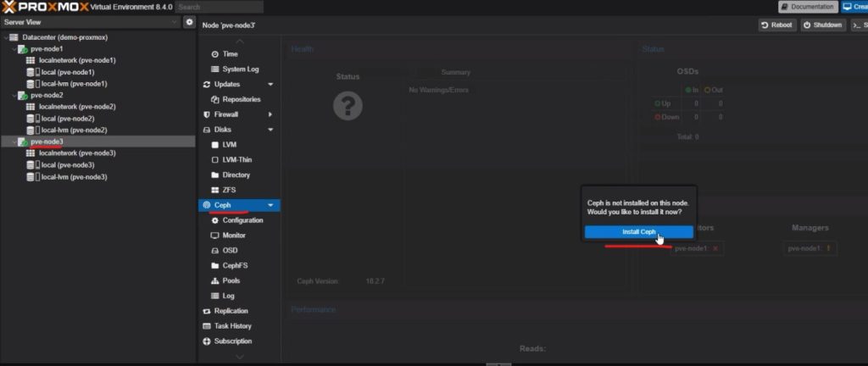Select localnetwork (pve-node3) entry
This screenshot has height=366, width=868.
pos(77,153)
